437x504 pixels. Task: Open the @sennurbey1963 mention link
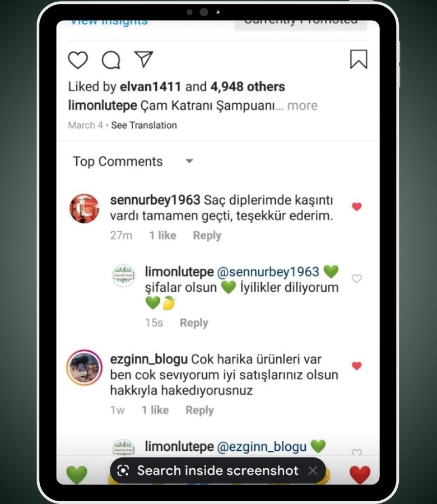(268, 272)
